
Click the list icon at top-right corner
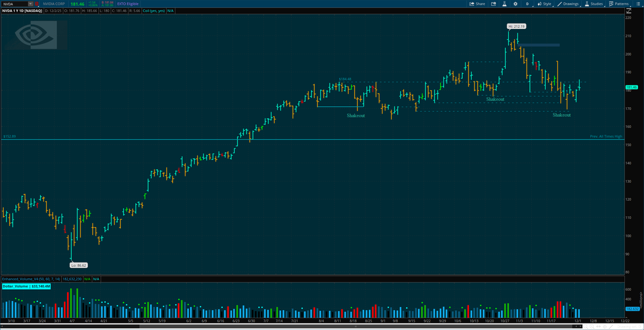point(638,4)
